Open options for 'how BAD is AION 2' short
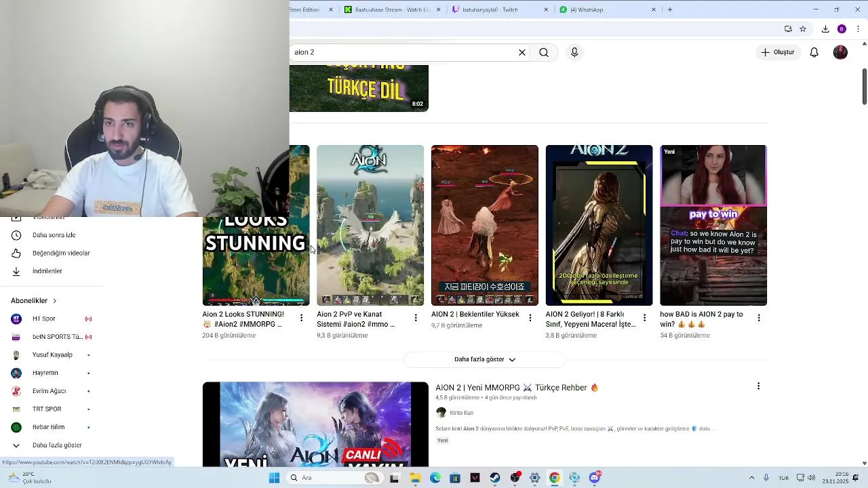Screen dimensions: 868x488 [x=759, y=317]
